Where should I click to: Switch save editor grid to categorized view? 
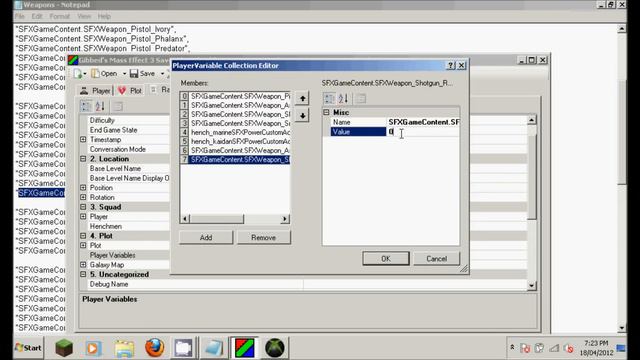click(86, 107)
